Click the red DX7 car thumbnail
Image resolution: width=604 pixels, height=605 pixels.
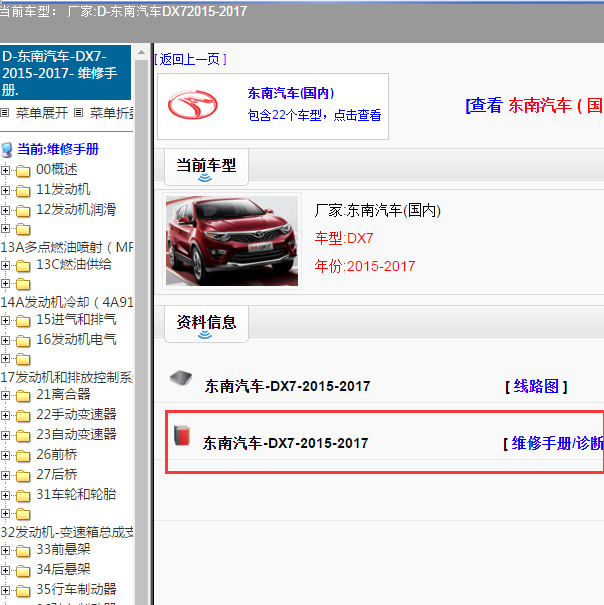232,241
